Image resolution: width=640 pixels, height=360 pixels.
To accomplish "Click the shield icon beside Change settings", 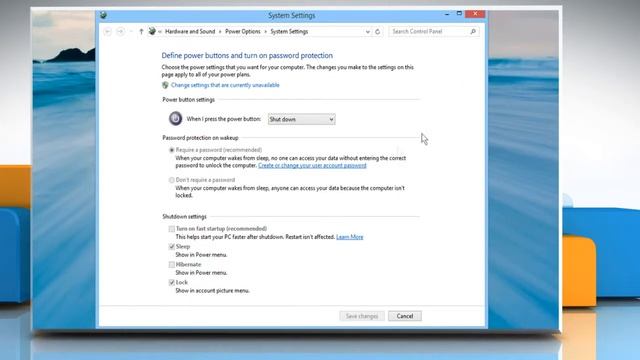I will (165, 85).
